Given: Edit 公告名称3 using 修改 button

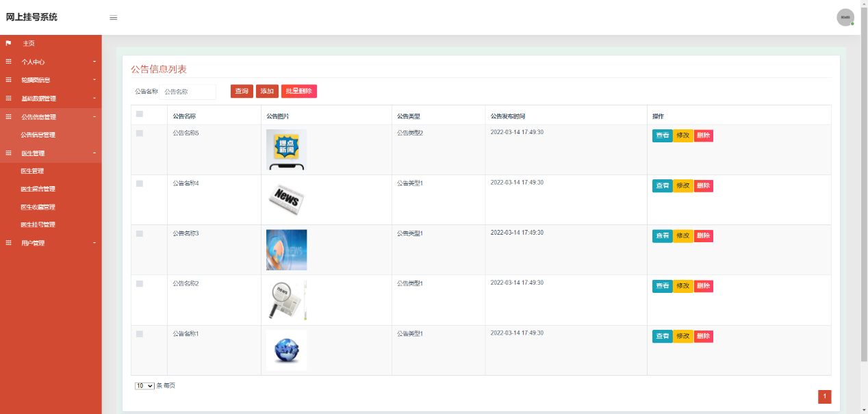Looking at the screenshot, I should (683, 235).
